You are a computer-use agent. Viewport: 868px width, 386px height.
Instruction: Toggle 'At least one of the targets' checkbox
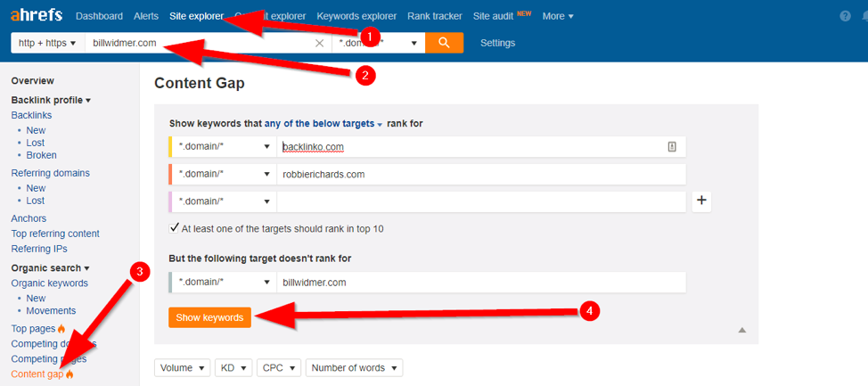click(x=175, y=228)
